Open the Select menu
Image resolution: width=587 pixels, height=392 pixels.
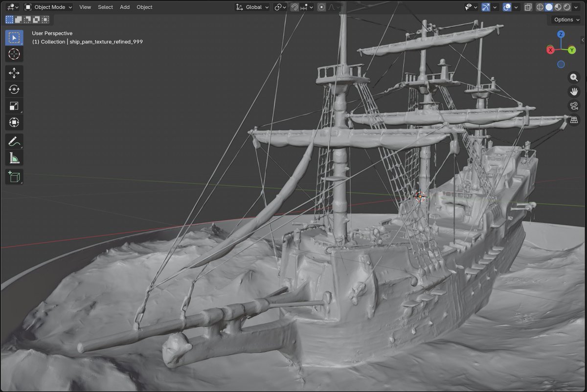click(105, 7)
